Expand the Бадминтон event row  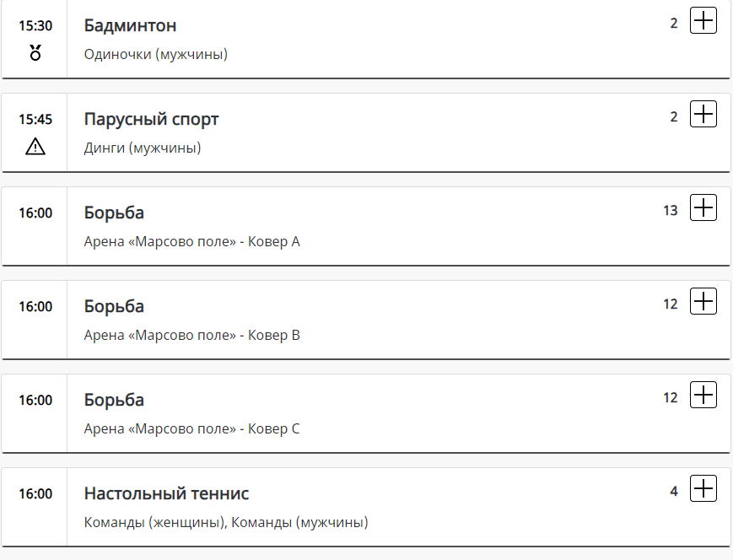703,21
